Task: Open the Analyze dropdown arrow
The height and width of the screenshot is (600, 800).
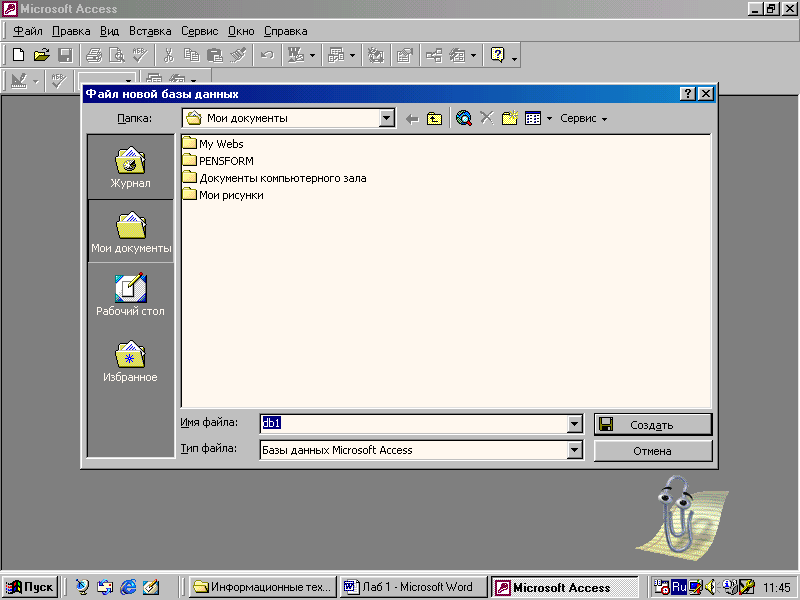Action: 353,55
